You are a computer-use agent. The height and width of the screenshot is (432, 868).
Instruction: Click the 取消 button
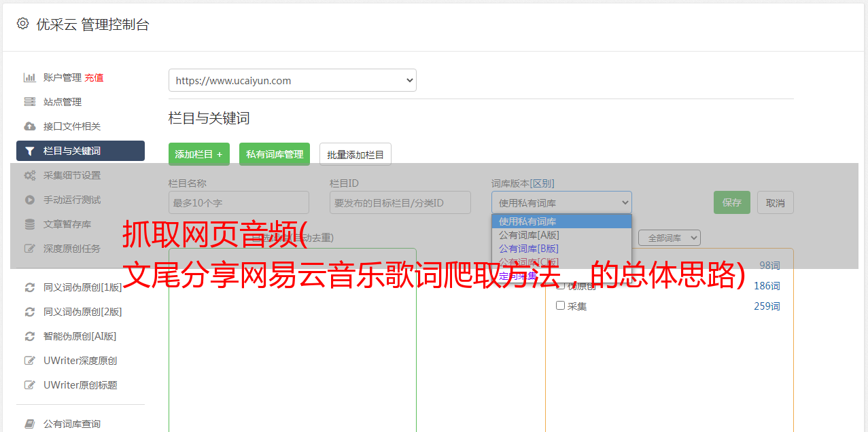tap(776, 202)
